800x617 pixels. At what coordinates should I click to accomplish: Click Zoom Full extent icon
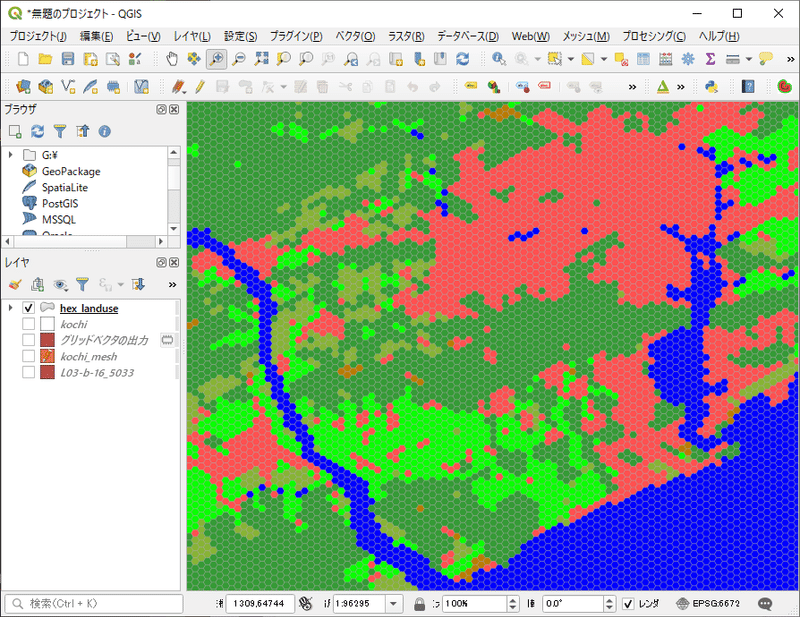[x=261, y=59]
